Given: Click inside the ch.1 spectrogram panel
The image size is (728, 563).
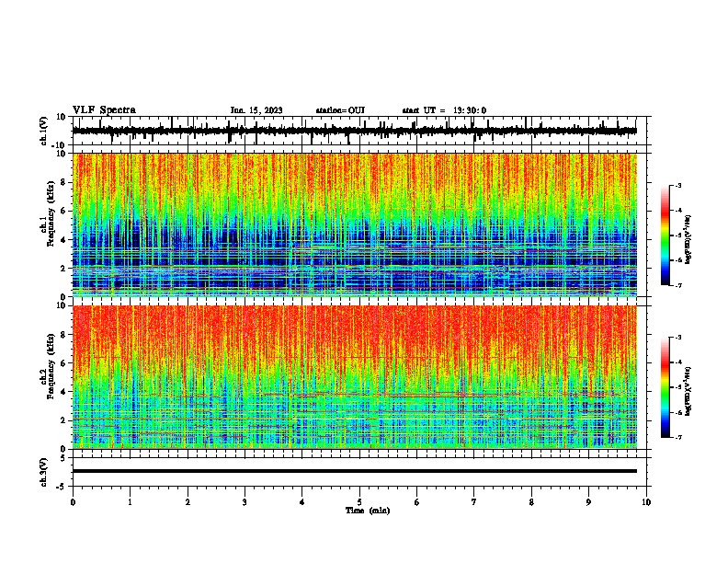Looking at the screenshot, I should (355, 224).
